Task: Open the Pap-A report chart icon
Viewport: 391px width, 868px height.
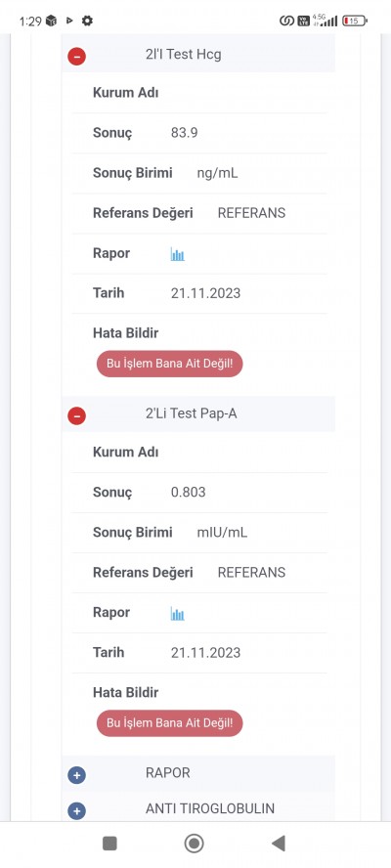Action: coord(177,614)
